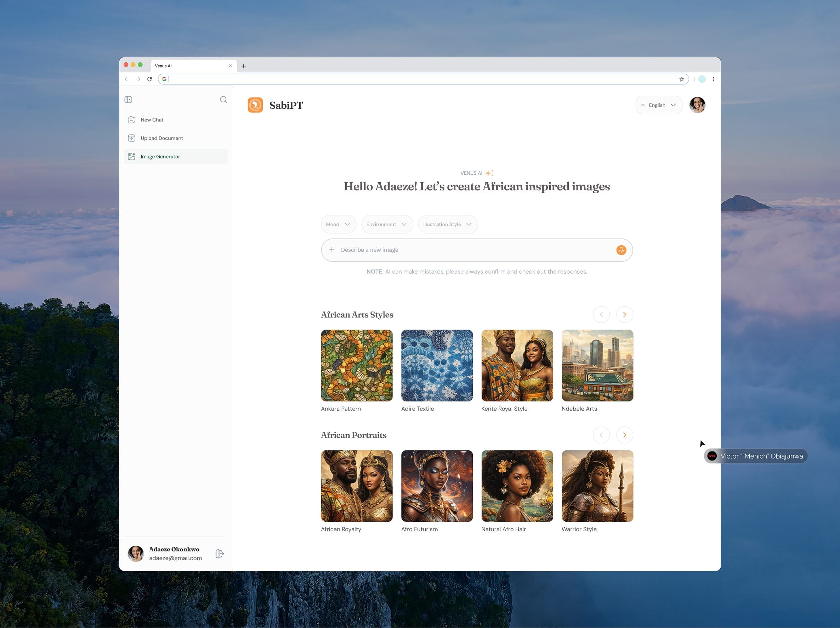This screenshot has width=840, height=628.
Task: Go to previous African Portraits
Action: pos(601,435)
